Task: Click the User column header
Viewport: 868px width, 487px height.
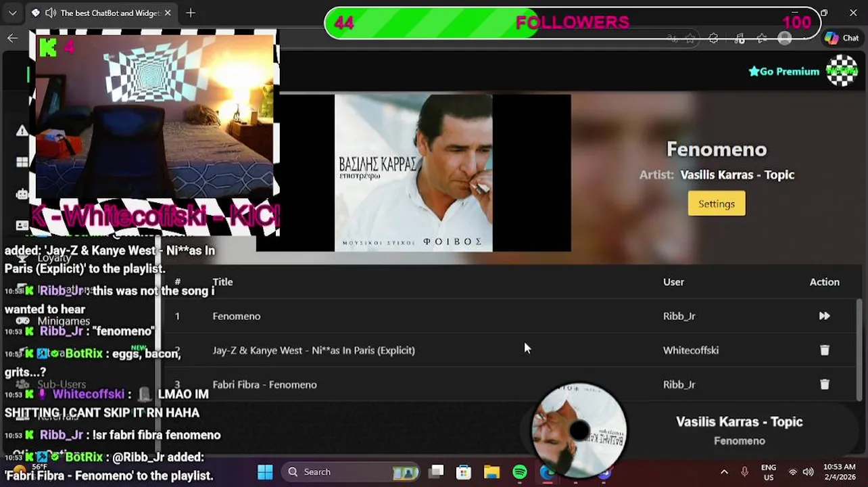Action: click(x=673, y=282)
